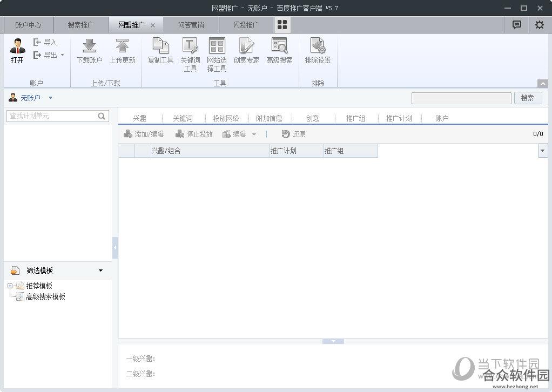Viewport: 552px width, 392px height.
Task: Click the 打开 account icon
Action: 17,46
